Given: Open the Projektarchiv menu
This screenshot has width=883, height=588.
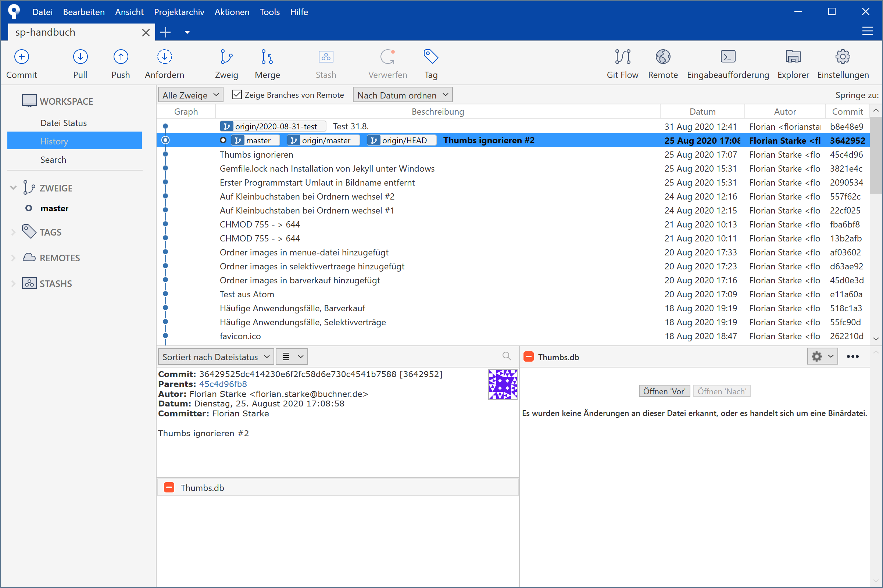Looking at the screenshot, I should (179, 12).
